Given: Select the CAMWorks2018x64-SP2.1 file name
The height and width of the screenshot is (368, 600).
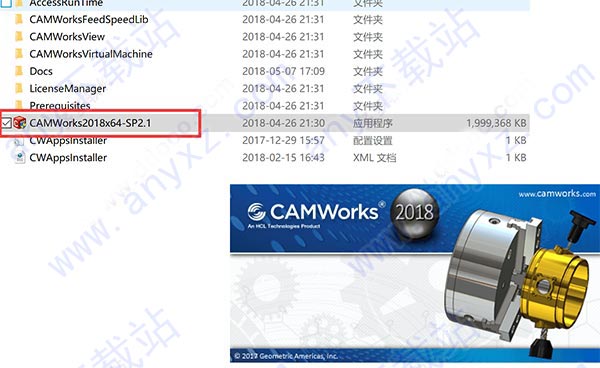Looking at the screenshot, I should coord(90,123).
